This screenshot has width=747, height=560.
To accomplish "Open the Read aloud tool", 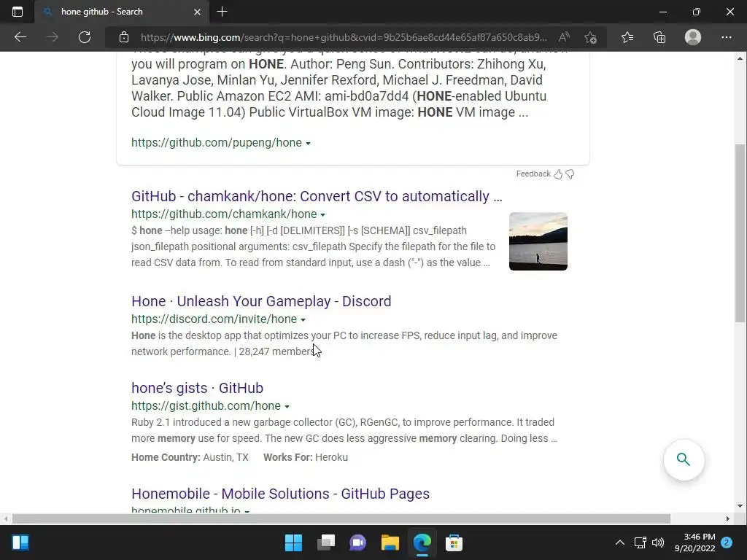I will pyautogui.click(x=564, y=37).
